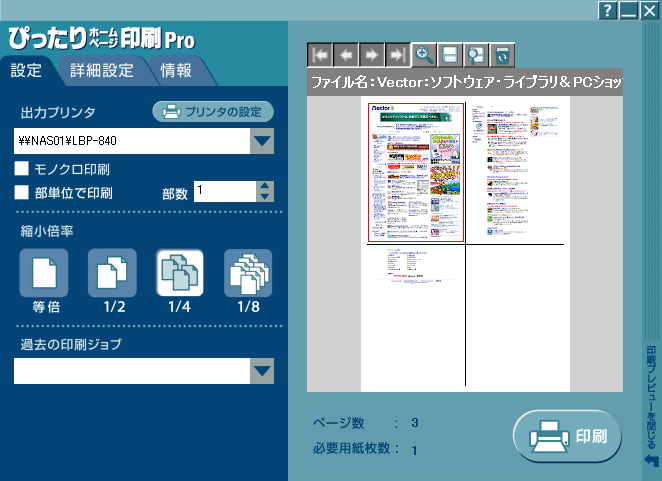The width and height of the screenshot is (662, 481).
Task: Click the page preview search icon
Action: pos(476,55)
